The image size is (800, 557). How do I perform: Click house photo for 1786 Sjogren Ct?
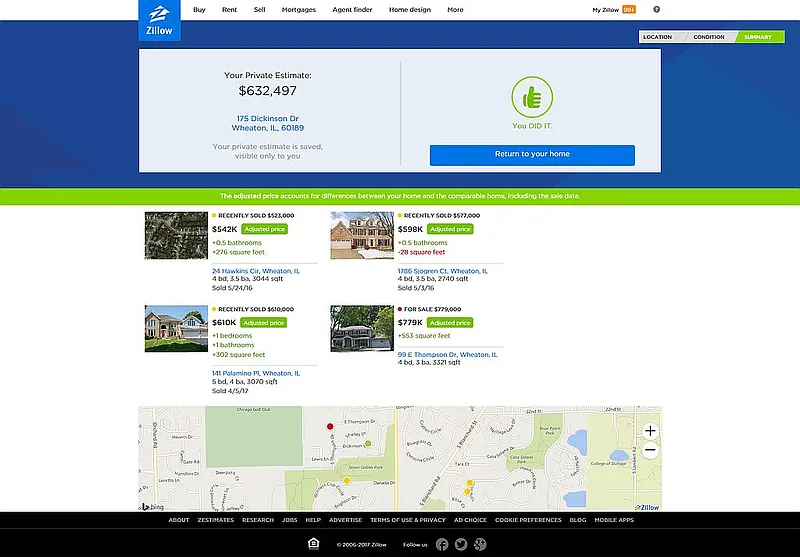click(x=362, y=235)
